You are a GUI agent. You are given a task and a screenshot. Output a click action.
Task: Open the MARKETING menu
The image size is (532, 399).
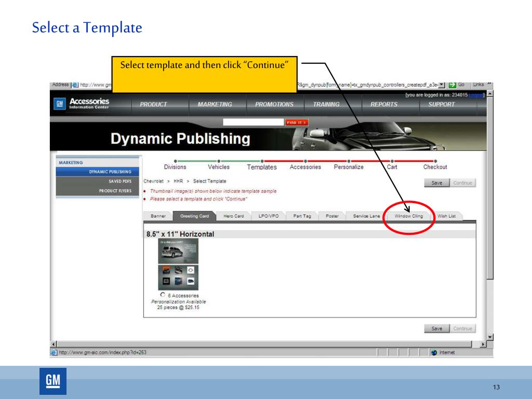[215, 104]
